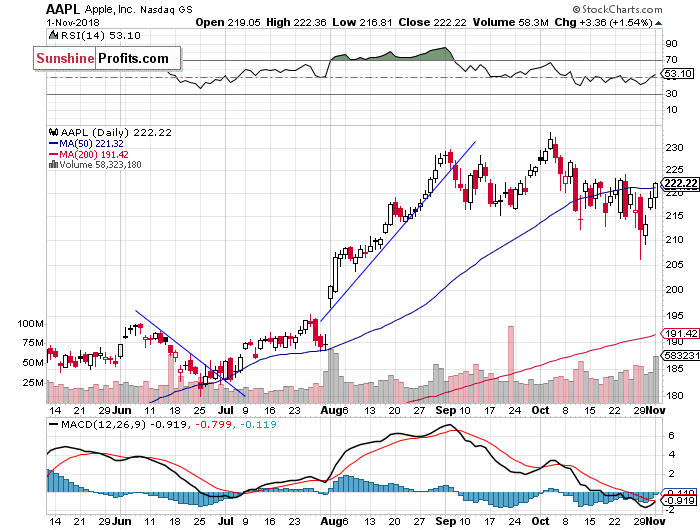Click the 1-Nov-2018 date label
The image size is (700, 530).
pos(73,22)
